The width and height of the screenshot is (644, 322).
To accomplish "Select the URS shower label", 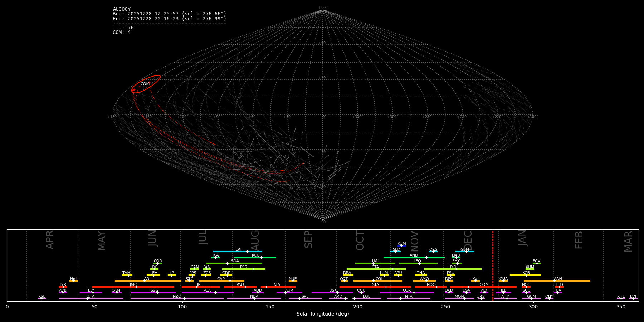I will tap(480, 297).
